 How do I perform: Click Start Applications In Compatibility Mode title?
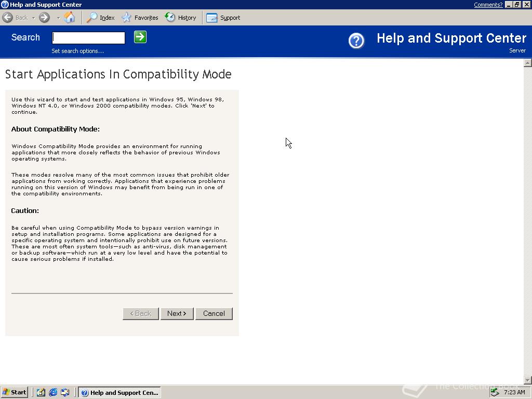pyautogui.click(x=118, y=74)
